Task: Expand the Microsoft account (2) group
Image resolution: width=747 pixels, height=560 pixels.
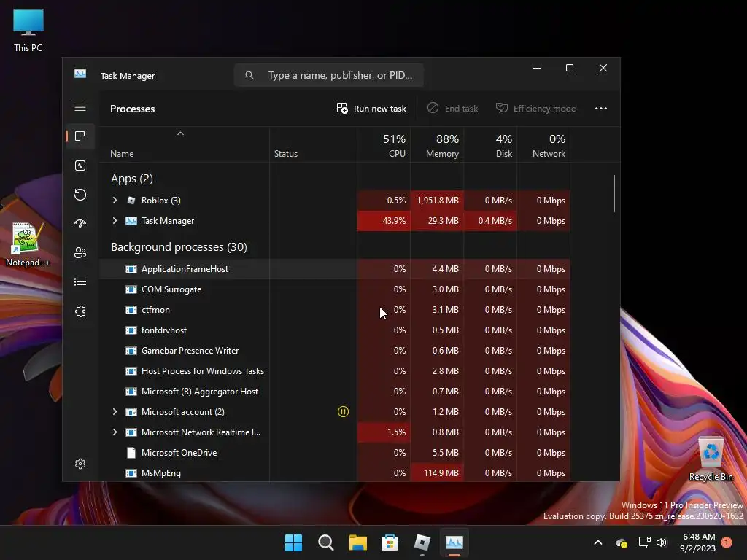Action: click(115, 411)
